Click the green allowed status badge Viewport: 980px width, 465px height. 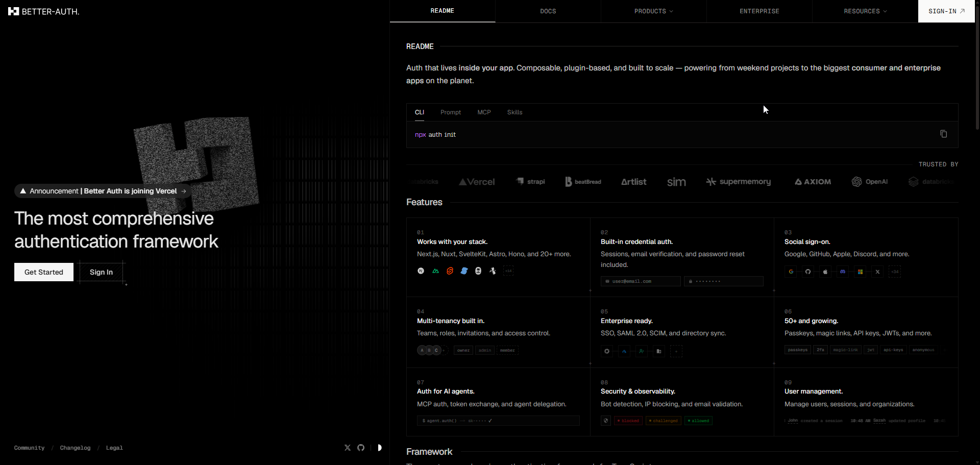pos(699,421)
